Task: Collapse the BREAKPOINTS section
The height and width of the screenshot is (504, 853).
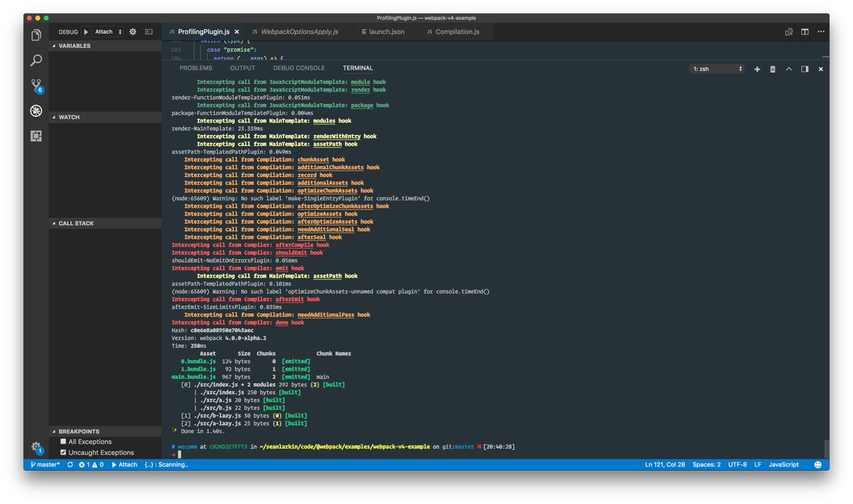Action: pyautogui.click(x=105, y=431)
